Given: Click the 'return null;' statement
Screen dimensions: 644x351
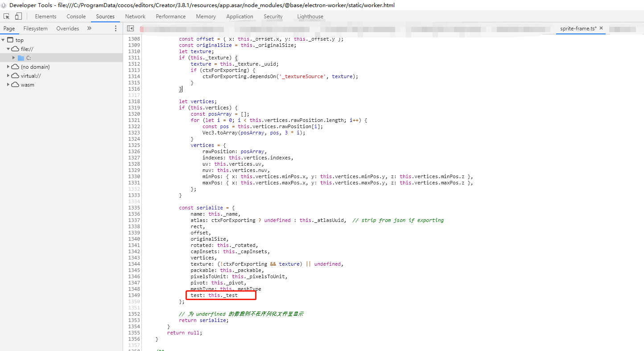Looking at the screenshot, I should pos(185,333).
